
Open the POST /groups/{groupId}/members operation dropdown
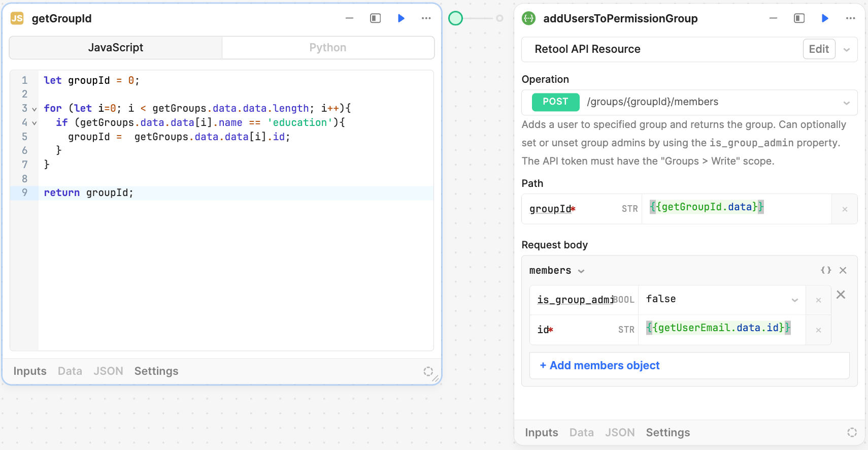pyautogui.click(x=689, y=102)
